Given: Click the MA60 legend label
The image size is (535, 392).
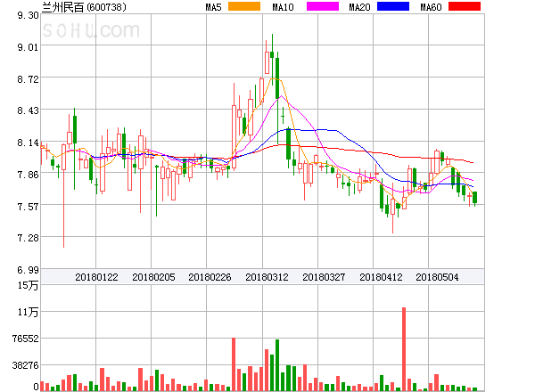Looking at the screenshot, I should pos(431,7).
